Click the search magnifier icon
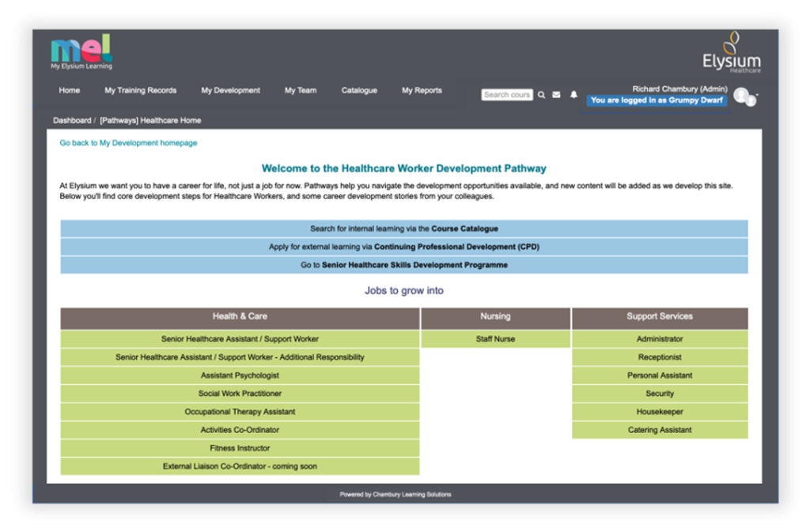 [542, 95]
